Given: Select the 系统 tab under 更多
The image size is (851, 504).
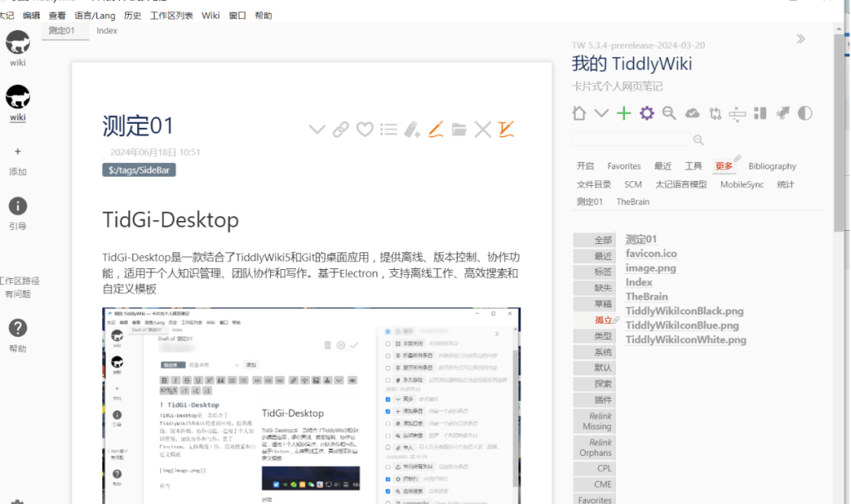Looking at the screenshot, I should coord(594,352).
